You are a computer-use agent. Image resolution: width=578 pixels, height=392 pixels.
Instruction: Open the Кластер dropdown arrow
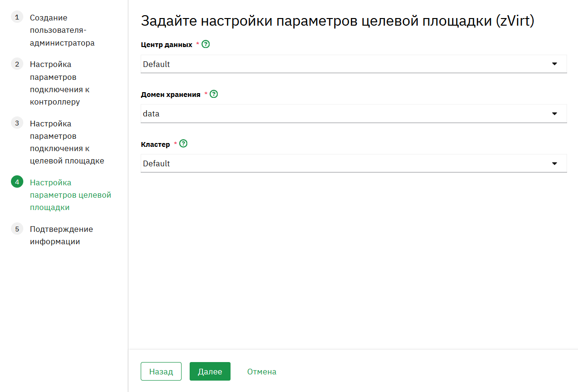coord(554,163)
